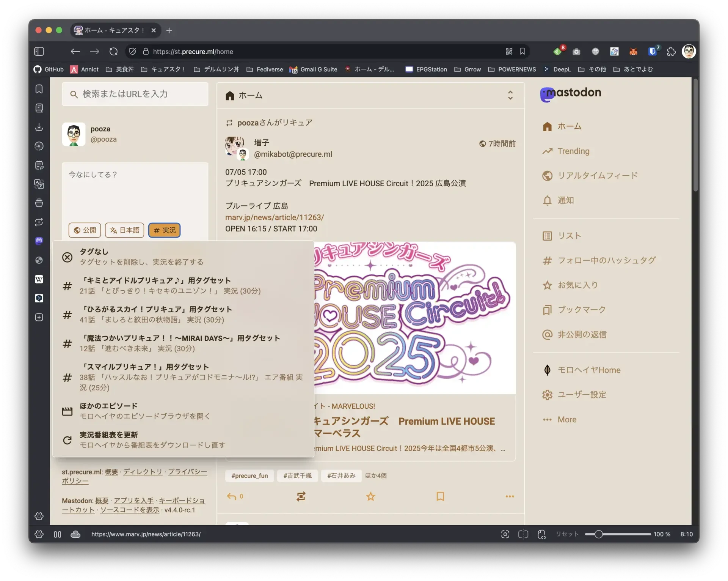Reply to the post with reply arrow

[x=232, y=496]
